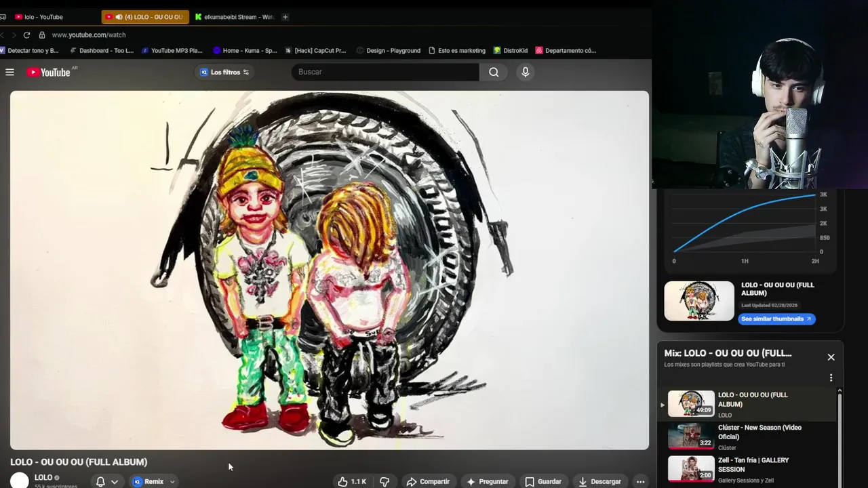Open Detectar tono y B... bookmark
This screenshot has height=488, width=868.
(x=29, y=51)
